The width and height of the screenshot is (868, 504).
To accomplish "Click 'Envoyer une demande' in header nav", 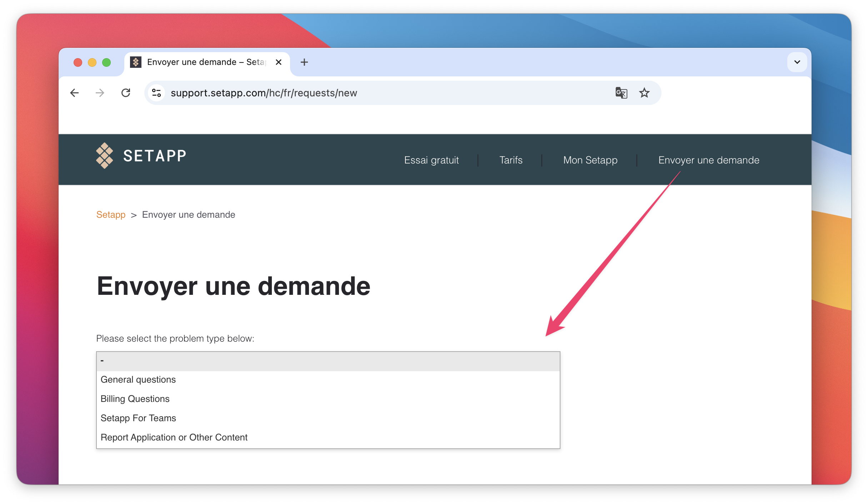I will point(709,160).
